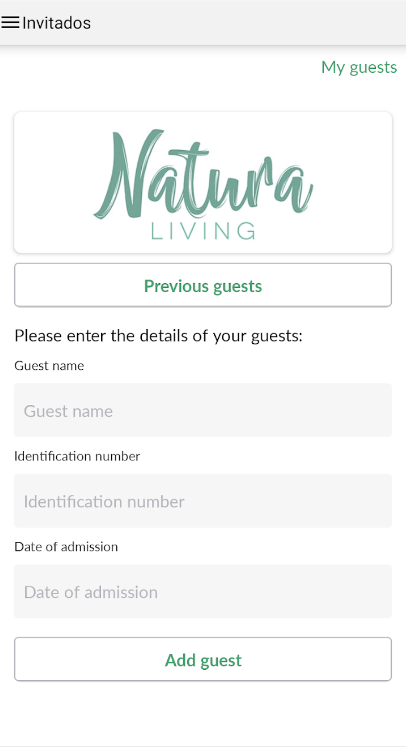Focus the Identification number input field
Image resolution: width=406 pixels, height=747 pixels.
[203, 501]
